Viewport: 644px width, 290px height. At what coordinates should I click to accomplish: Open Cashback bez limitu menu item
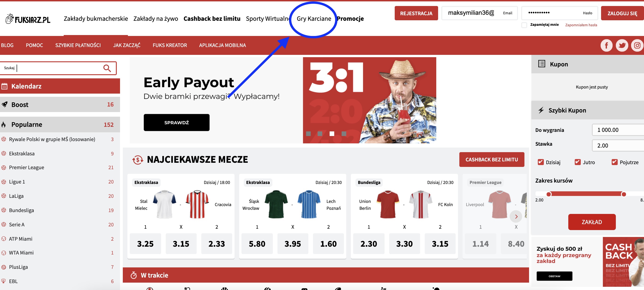point(212,19)
